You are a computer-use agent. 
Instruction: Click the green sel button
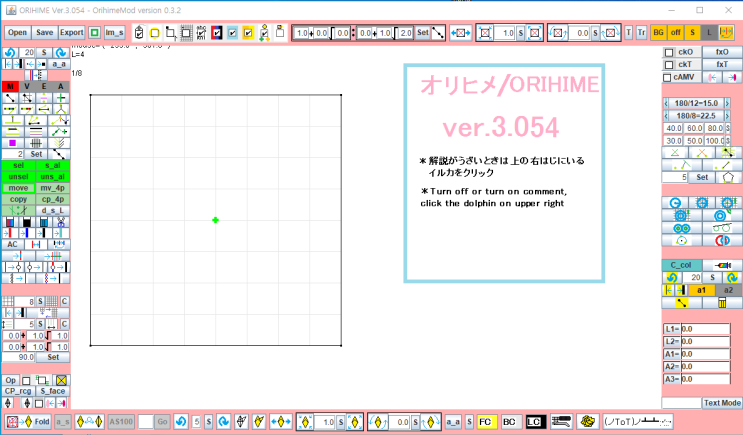point(18,165)
